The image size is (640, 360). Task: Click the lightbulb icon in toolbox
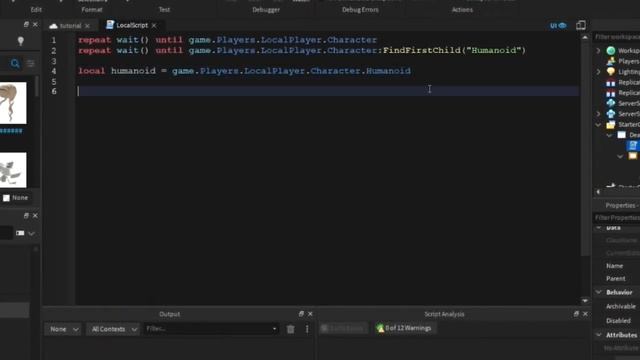coord(20,41)
